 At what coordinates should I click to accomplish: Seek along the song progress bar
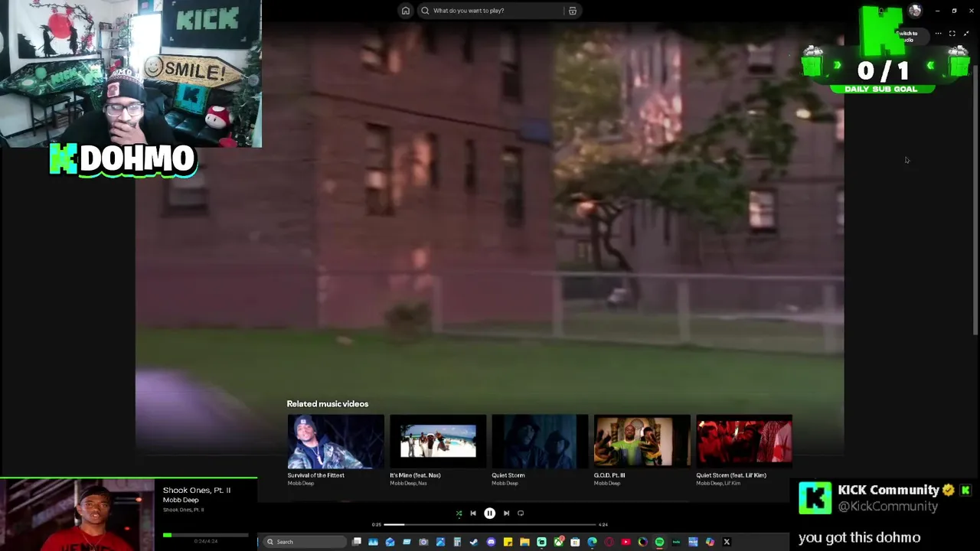click(490, 525)
